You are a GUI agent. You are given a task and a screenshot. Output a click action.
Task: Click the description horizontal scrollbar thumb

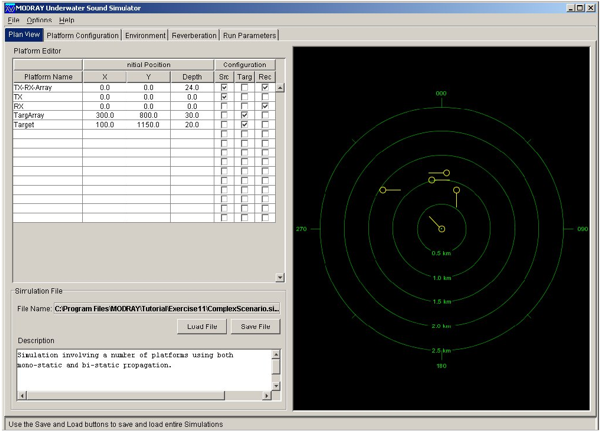(126, 396)
